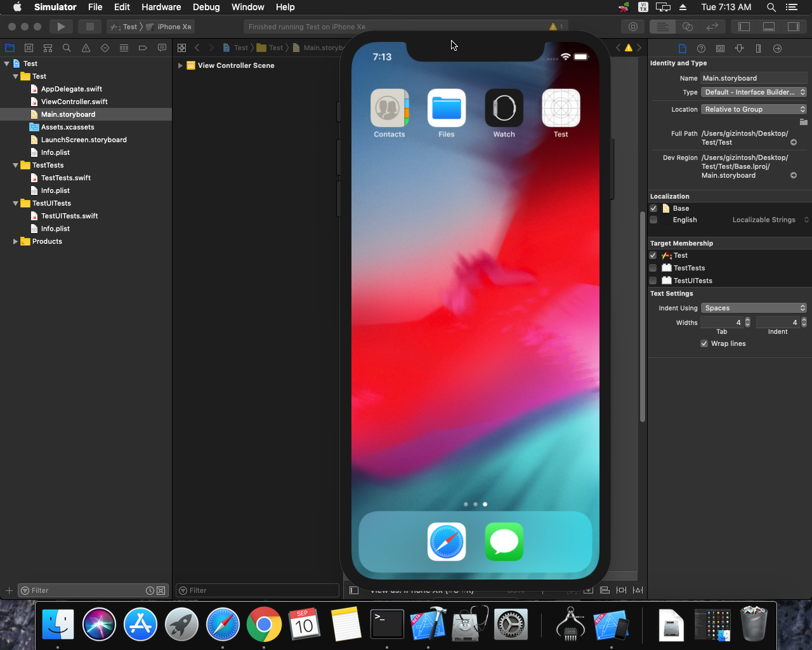Open the Indent Using Spaces dropdown
This screenshot has height=650, width=812.
point(754,308)
